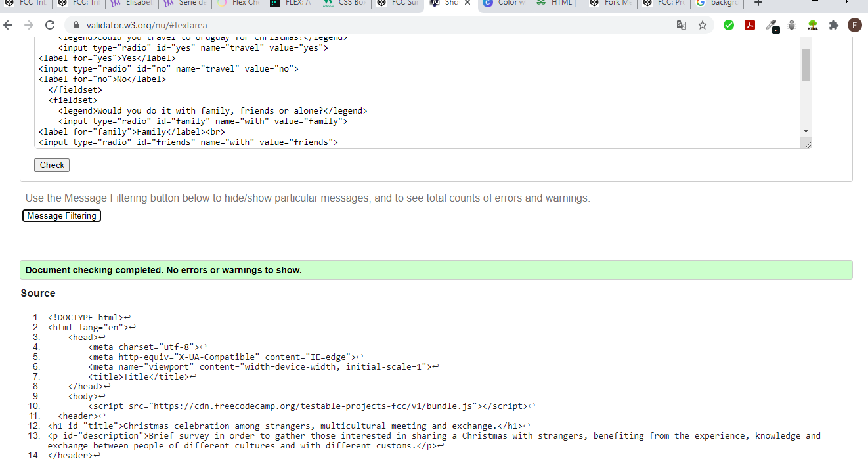The width and height of the screenshot is (868, 459).
Task: Click the textarea resize handle corner
Action: (807, 144)
